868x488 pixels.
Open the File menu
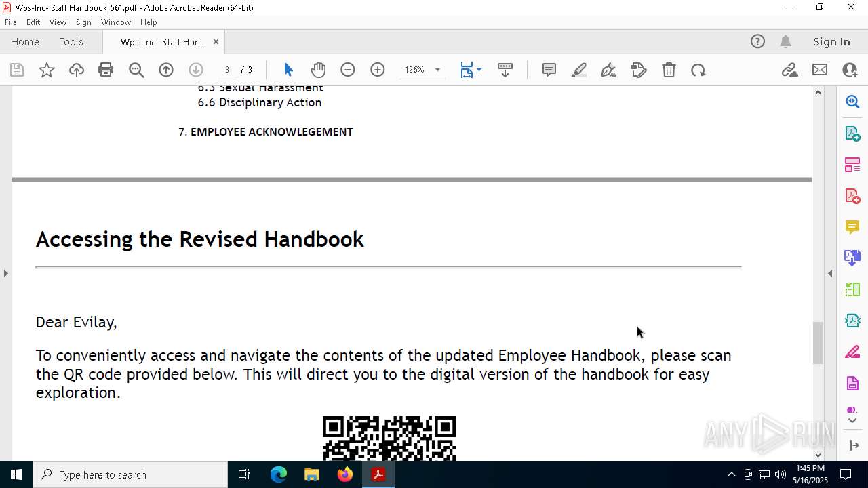pyautogui.click(x=11, y=22)
